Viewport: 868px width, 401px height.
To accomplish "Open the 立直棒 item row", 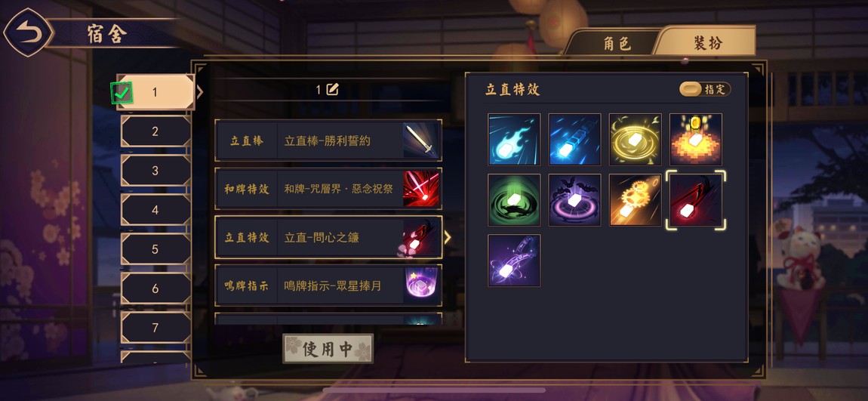I will (328, 140).
